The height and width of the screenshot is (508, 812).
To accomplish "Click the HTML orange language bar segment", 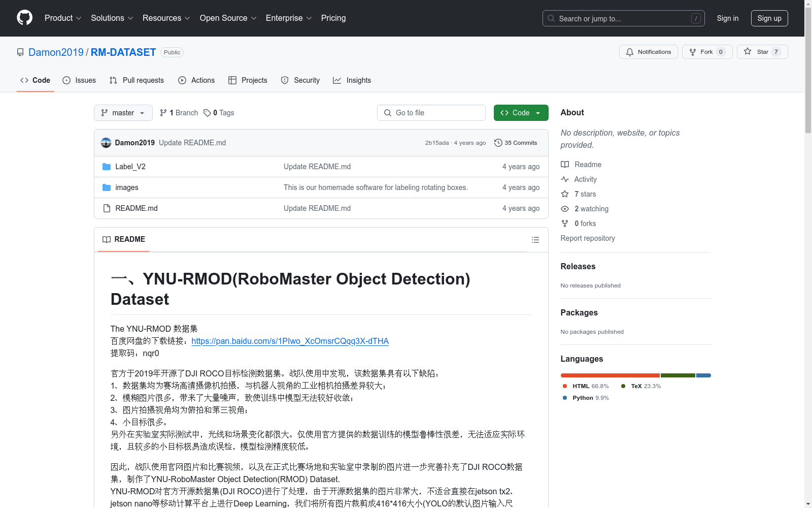I will [610, 375].
